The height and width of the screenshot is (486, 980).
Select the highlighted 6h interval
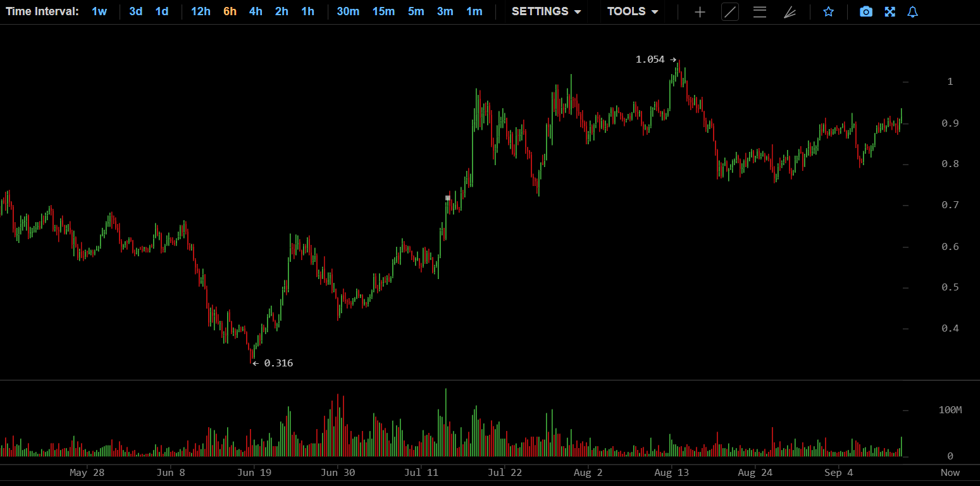pos(230,11)
